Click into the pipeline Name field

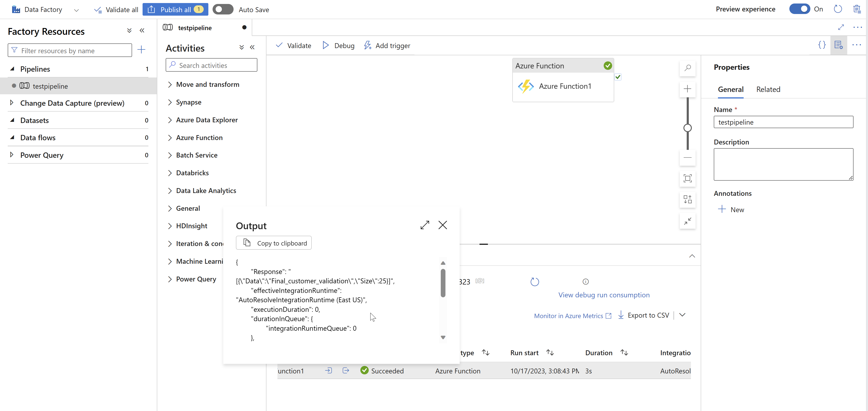pos(783,122)
